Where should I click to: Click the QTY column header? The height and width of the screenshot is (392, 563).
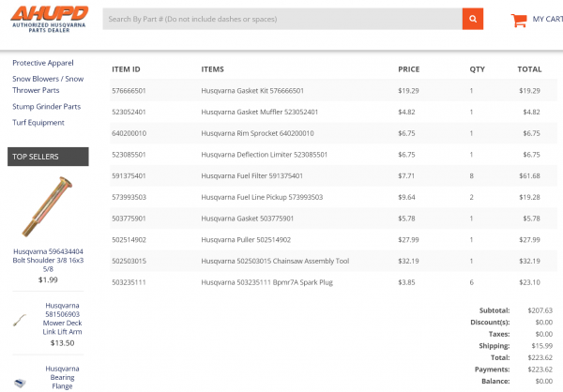478,69
